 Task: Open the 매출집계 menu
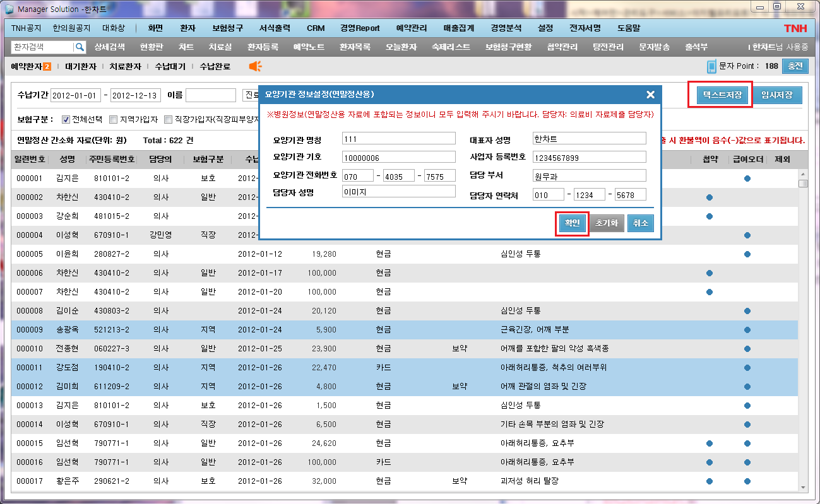[459, 28]
